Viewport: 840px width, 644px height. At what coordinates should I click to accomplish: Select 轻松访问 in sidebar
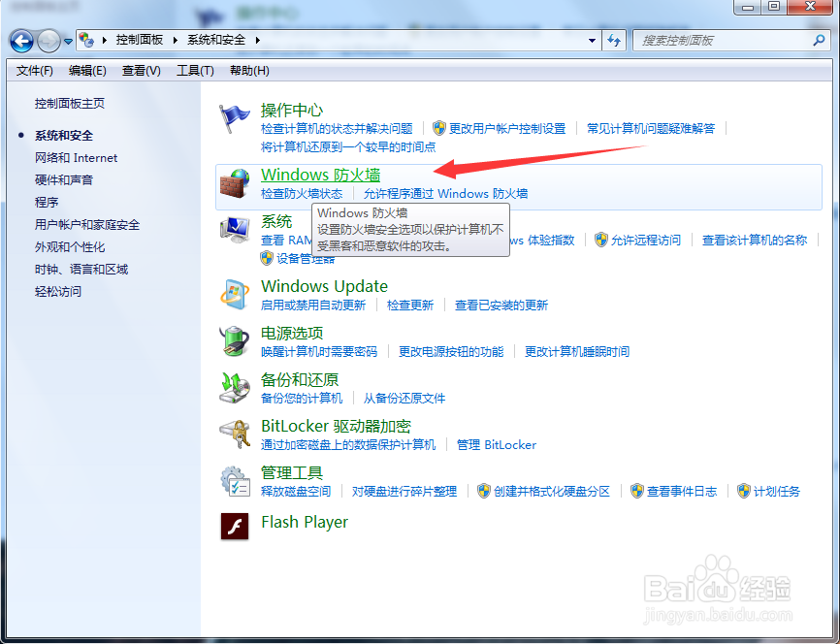click(x=58, y=292)
